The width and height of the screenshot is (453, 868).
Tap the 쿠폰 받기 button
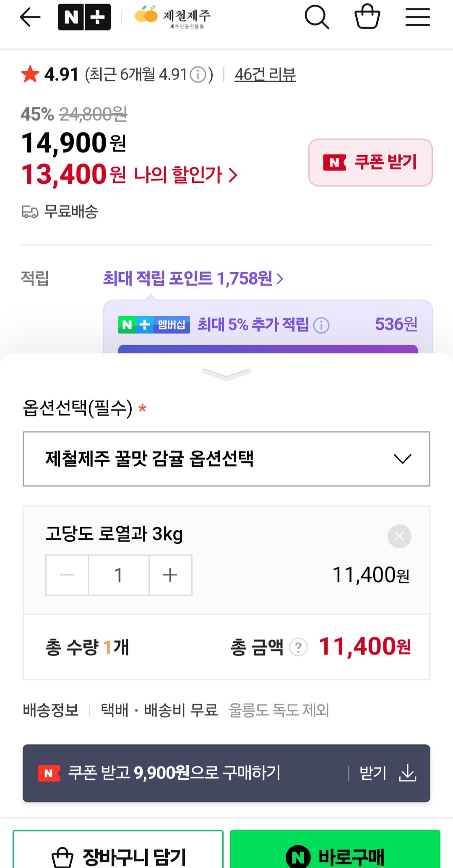pos(370,163)
